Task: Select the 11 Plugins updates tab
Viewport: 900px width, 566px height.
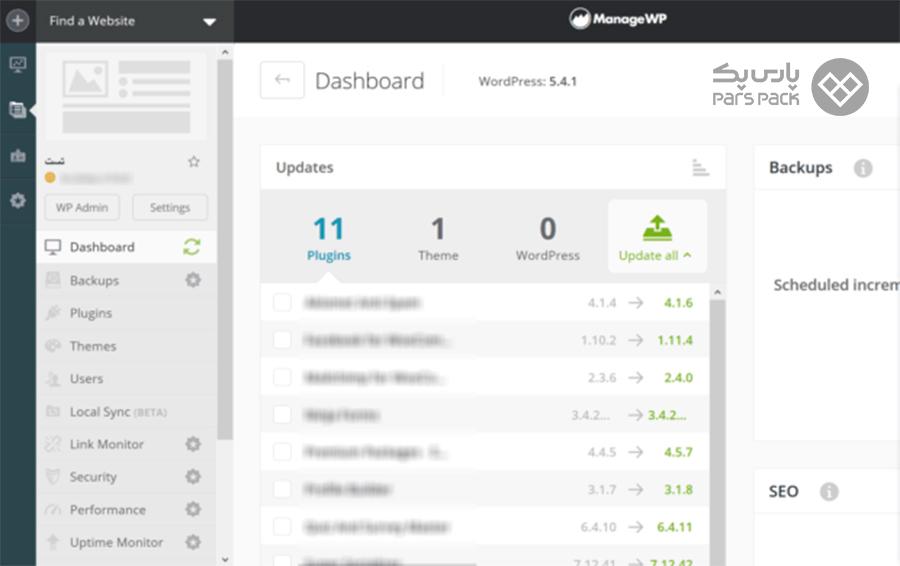Action: pos(329,238)
